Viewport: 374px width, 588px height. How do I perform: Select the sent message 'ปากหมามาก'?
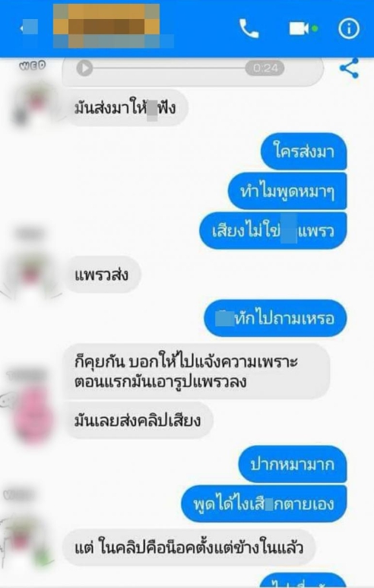293,464
